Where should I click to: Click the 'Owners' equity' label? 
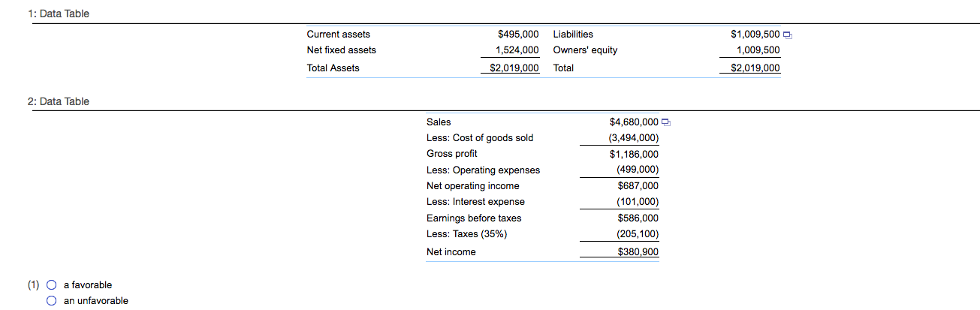coord(586,50)
